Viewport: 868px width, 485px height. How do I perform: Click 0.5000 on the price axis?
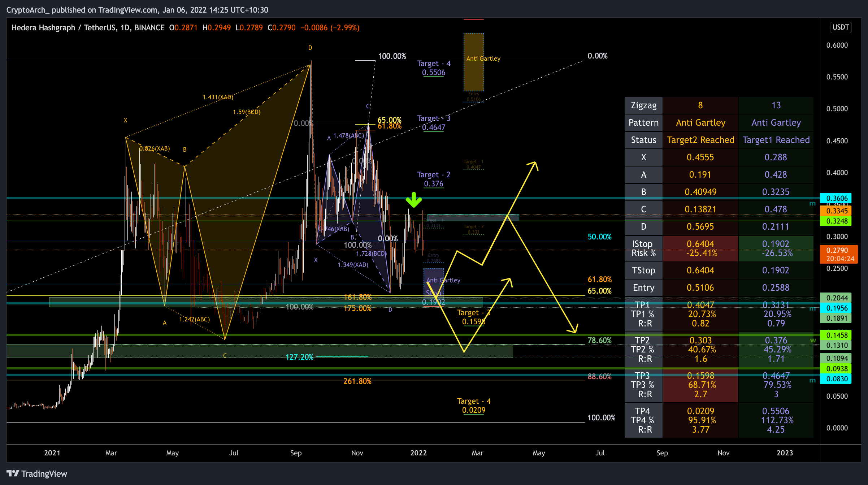pos(837,109)
